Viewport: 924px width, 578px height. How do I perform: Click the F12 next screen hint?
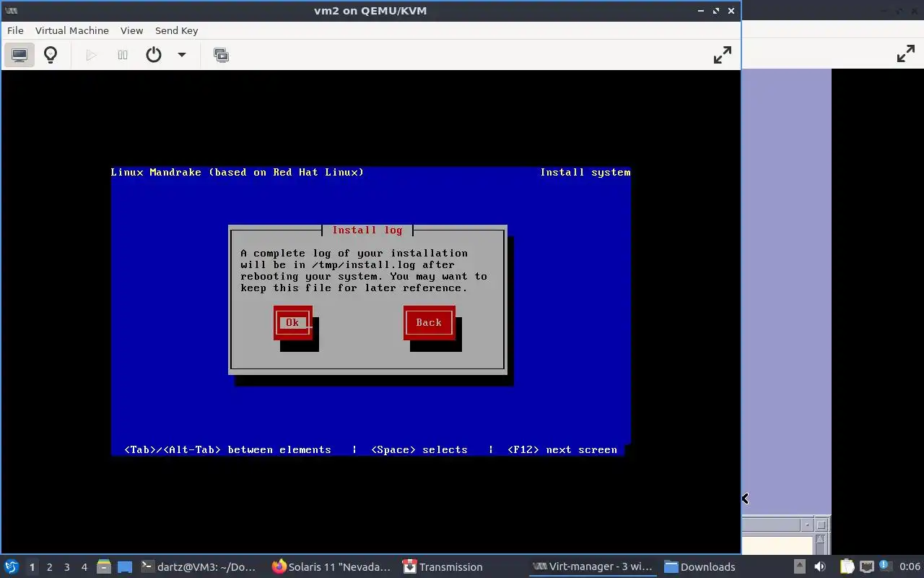562,449
